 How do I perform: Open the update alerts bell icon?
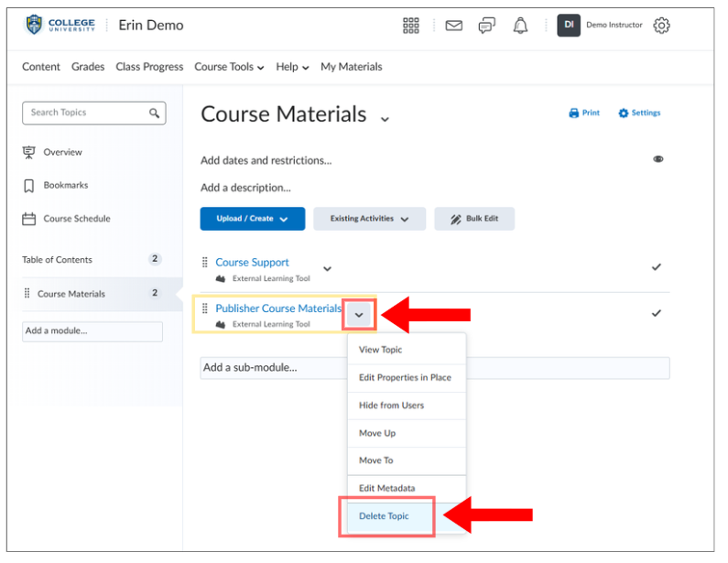pyautogui.click(x=520, y=26)
